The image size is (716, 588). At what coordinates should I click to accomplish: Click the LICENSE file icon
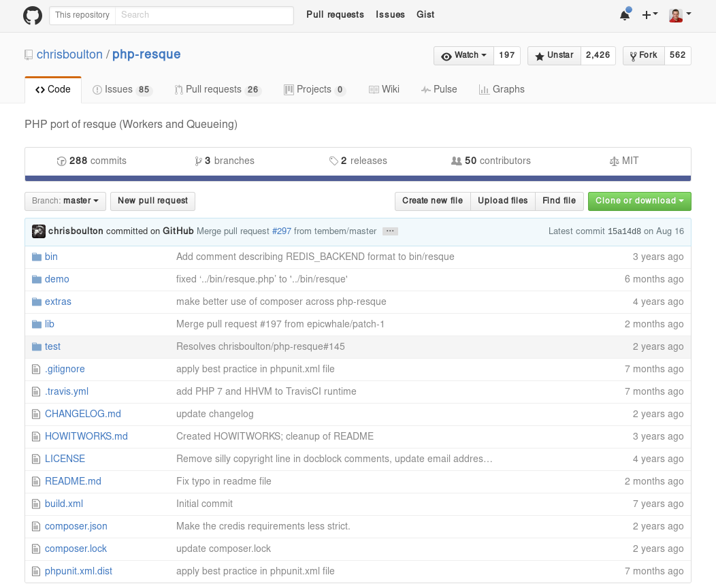coord(36,459)
